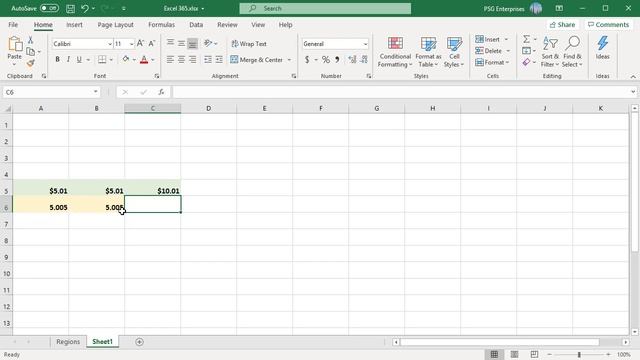Save the workbook with the floppy icon
This screenshot has width=640, height=360.
click(x=70, y=8)
